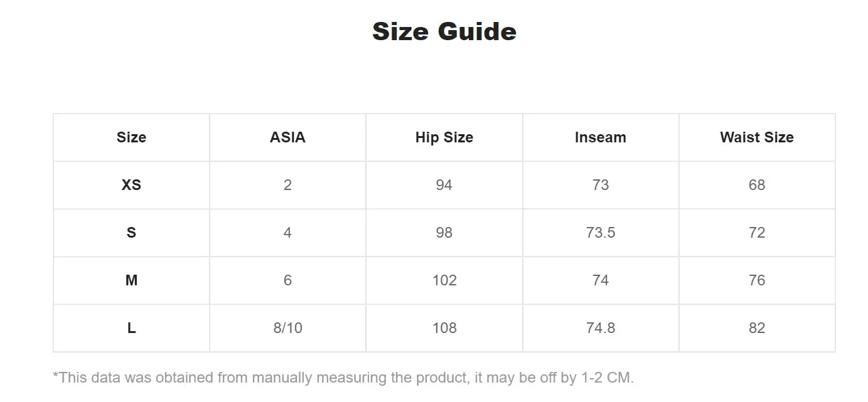The width and height of the screenshot is (868, 402).
Task: Select the S size row label
Action: [131, 233]
